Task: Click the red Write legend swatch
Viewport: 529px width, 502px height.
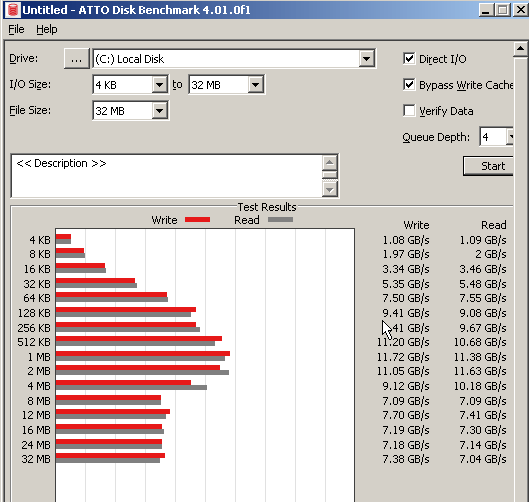Action: (x=197, y=220)
